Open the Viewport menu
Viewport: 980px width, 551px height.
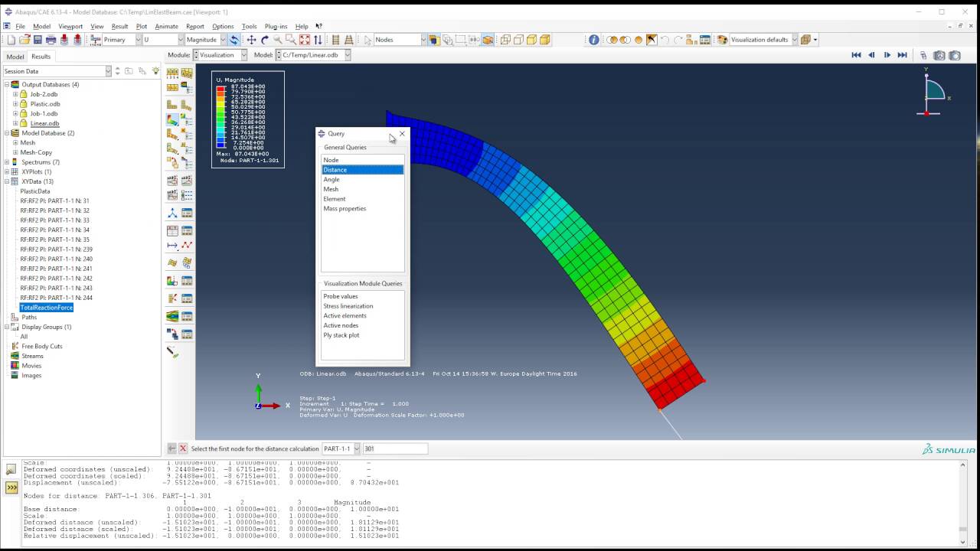(x=70, y=26)
